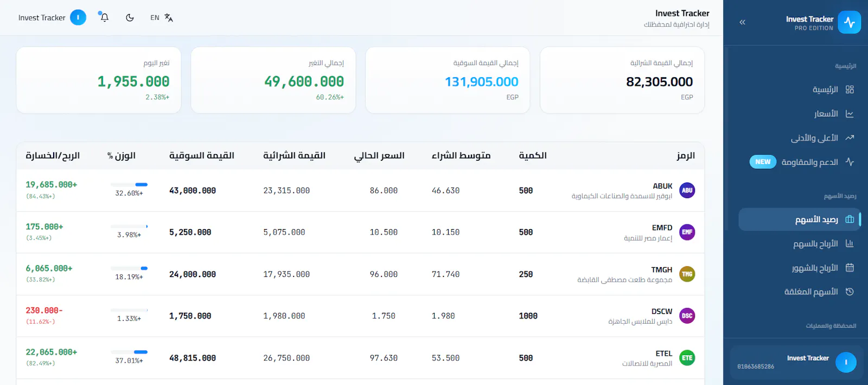Viewport: 868px width, 385px height.
Task: Open the notifications bell
Action: pos(104,17)
